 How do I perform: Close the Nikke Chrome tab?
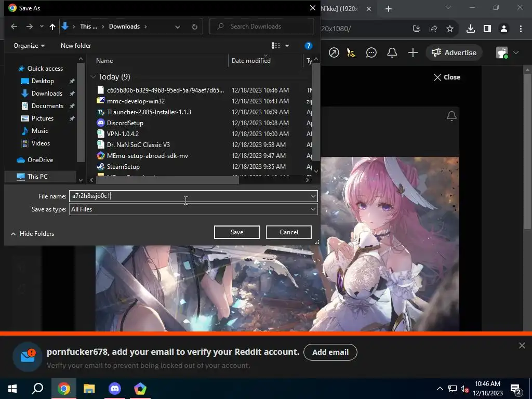pos(369,9)
